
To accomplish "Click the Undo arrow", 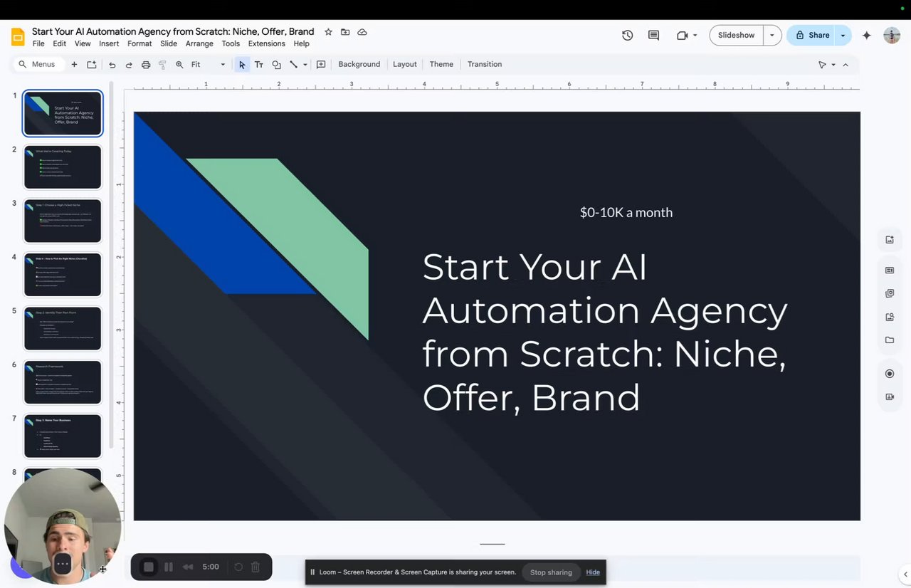I will coord(112,65).
